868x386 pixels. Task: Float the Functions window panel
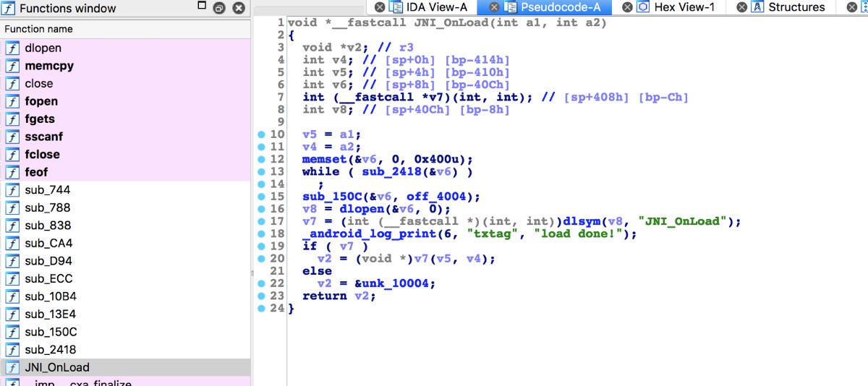218,8
